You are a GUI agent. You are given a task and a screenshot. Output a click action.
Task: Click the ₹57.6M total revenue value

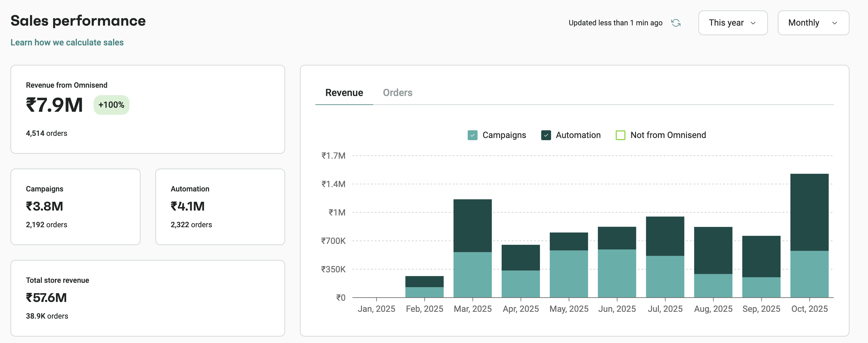tap(46, 298)
